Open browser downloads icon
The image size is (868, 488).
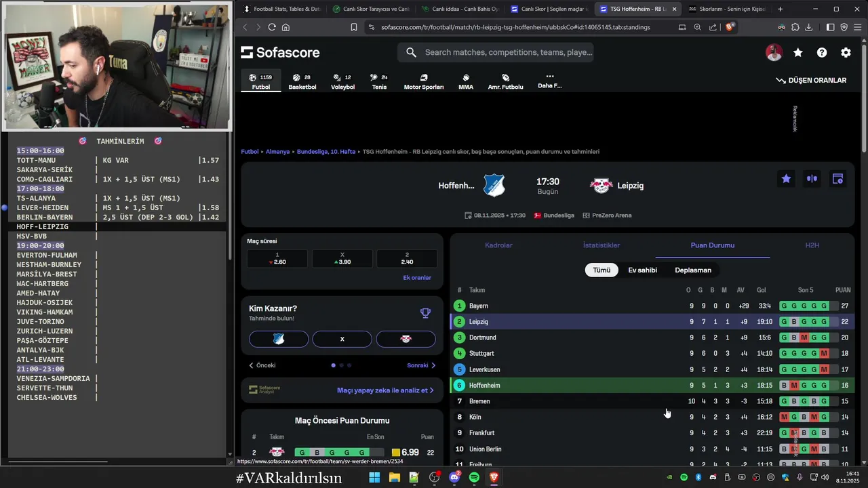coord(808,27)
